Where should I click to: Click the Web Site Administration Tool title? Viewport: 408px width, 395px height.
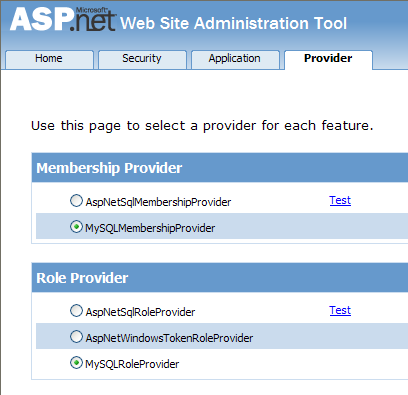[x=233, y=23]
